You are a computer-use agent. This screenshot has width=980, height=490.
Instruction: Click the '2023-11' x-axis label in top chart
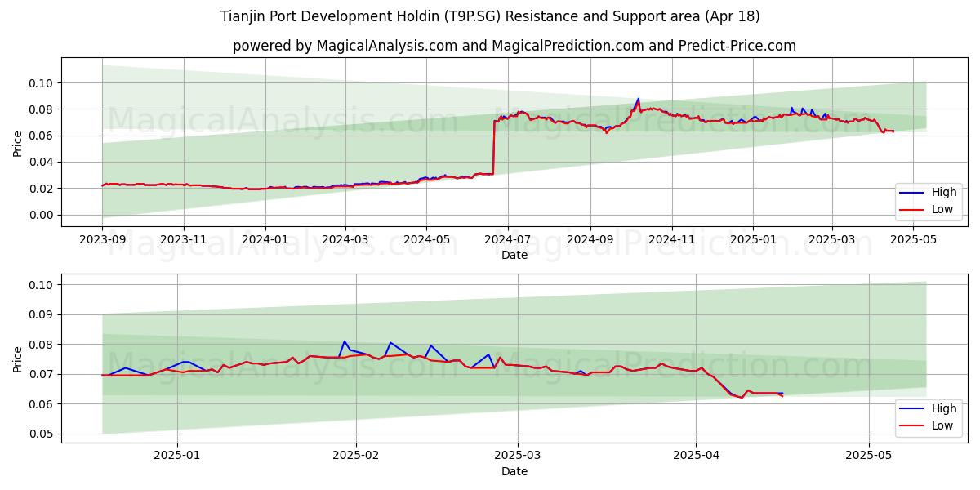[183, 241]
